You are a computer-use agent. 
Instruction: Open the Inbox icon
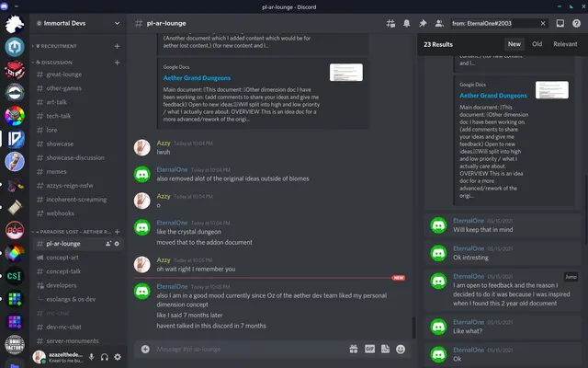coord(560,23)
